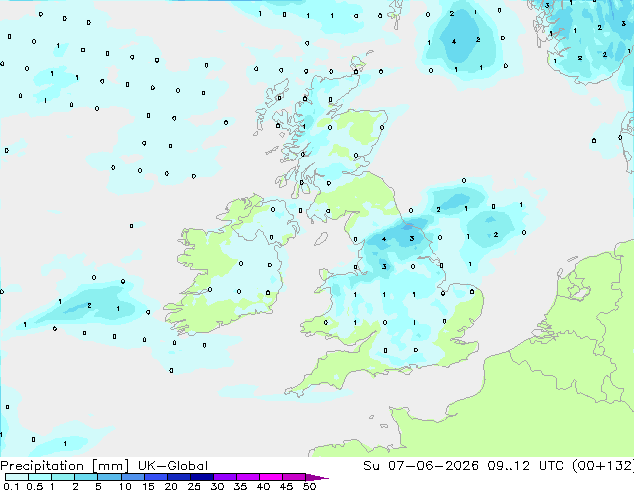Click the "Precipitation [mm]" title text
This screenshot has width=634, height=490.
(x=64, y=466)
